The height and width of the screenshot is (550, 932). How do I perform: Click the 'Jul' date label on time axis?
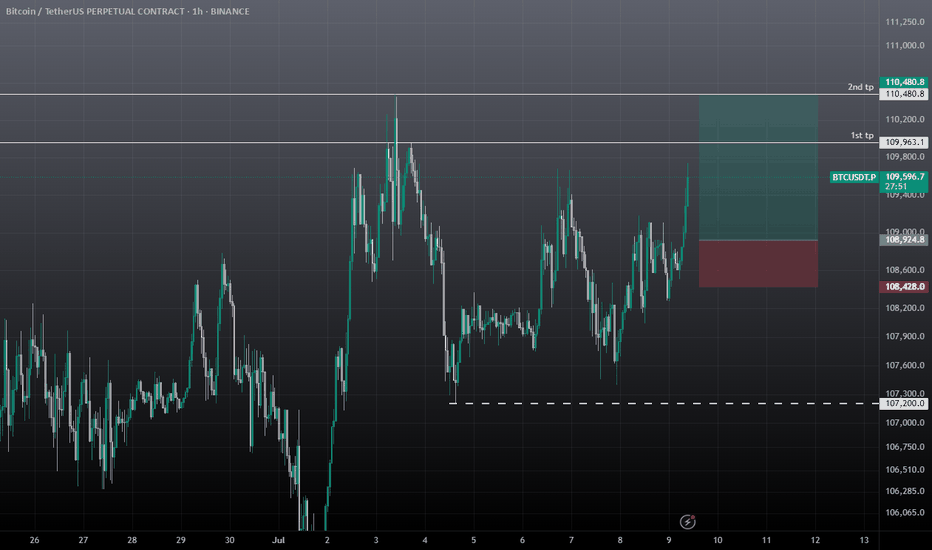tap(278, 540)
